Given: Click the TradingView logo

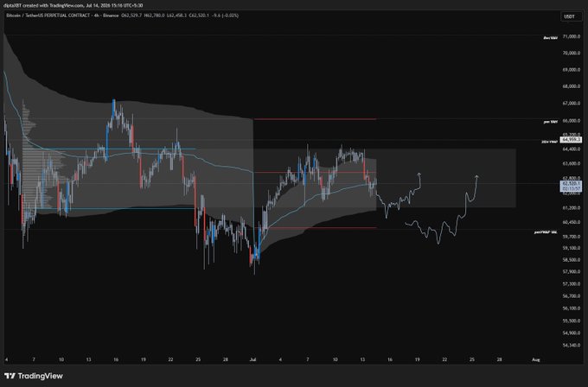Looking at the screenshot, I should 34,376.
